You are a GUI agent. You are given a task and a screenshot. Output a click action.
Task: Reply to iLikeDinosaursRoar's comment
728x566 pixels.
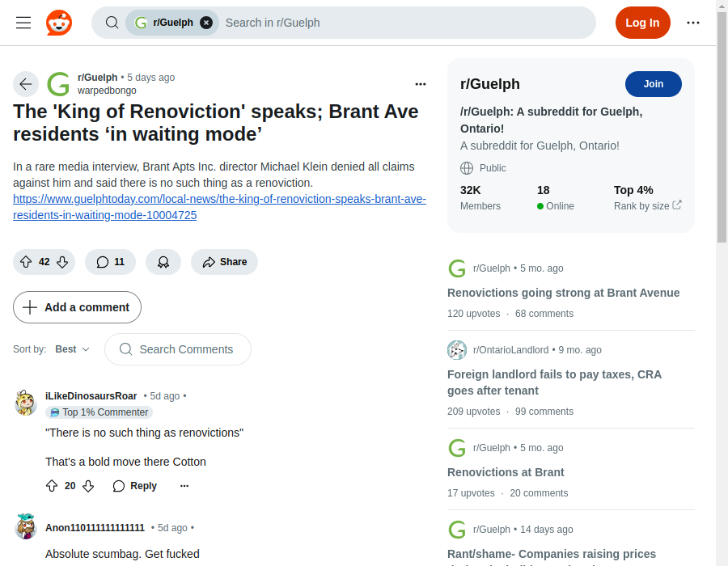[x=134, y=486]
